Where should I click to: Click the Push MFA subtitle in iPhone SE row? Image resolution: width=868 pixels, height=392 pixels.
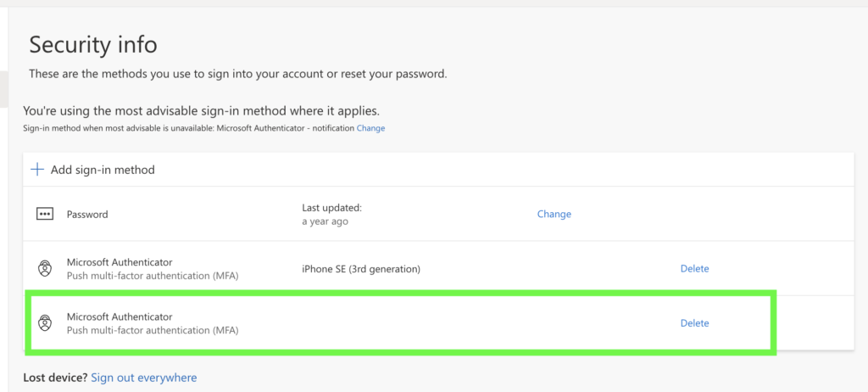153,276
